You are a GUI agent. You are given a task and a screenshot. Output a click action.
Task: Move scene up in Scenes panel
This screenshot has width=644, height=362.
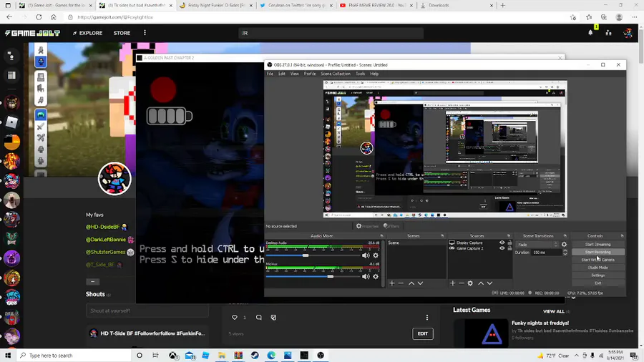coord(411,283)
